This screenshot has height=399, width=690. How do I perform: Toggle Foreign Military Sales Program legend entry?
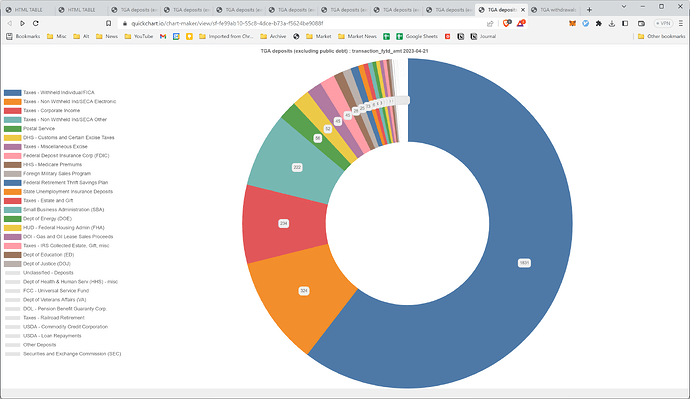point(47,173)
